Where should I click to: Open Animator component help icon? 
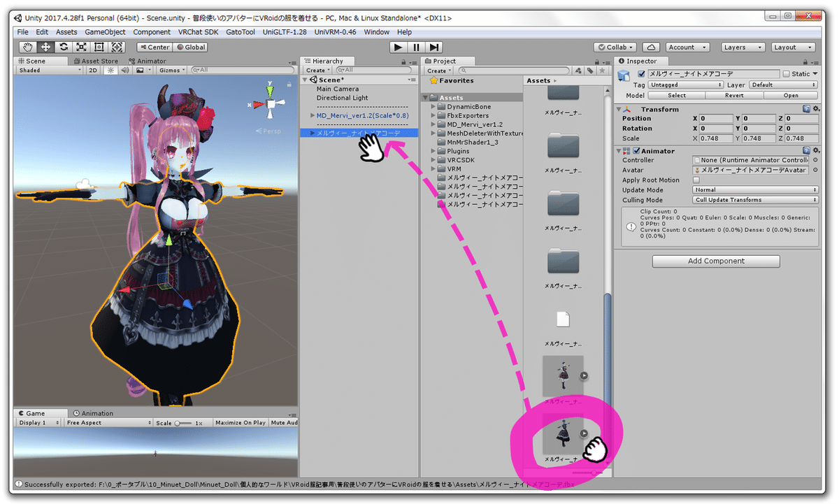coord(806,151)
